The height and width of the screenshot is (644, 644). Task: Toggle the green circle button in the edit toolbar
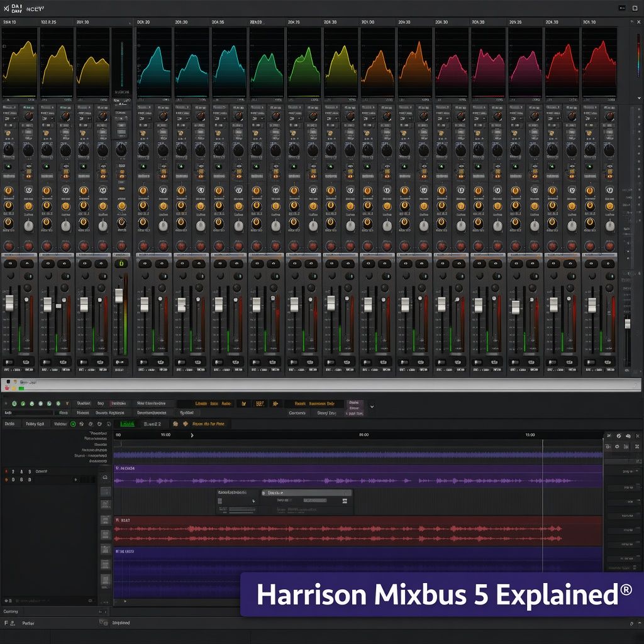click(73, 424)
